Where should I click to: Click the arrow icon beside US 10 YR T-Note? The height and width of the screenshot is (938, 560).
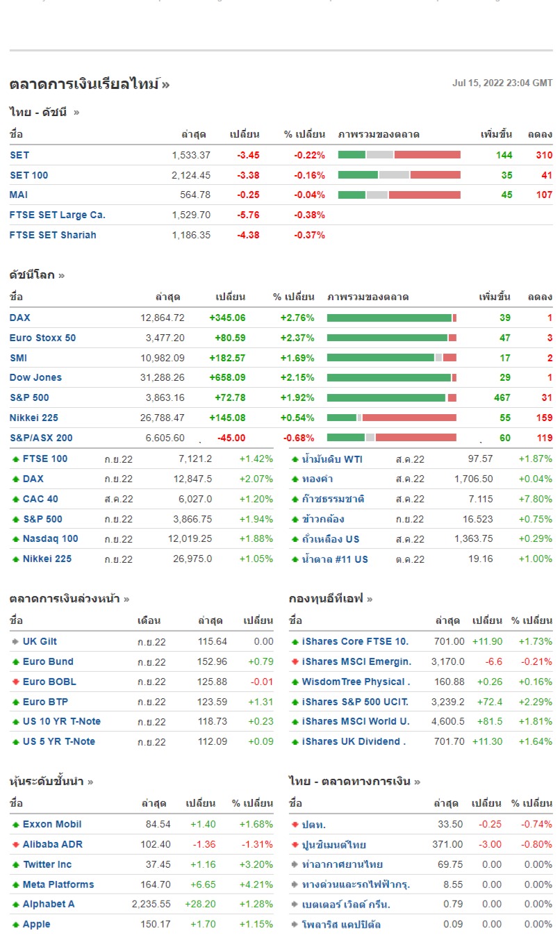click(16, 722)
